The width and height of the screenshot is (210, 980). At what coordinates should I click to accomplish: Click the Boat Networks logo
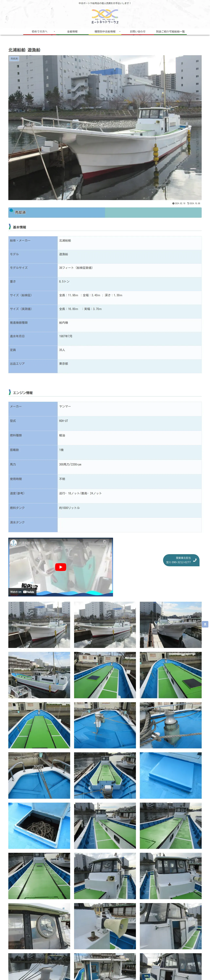pyautogui.click(x=105, y=16)
